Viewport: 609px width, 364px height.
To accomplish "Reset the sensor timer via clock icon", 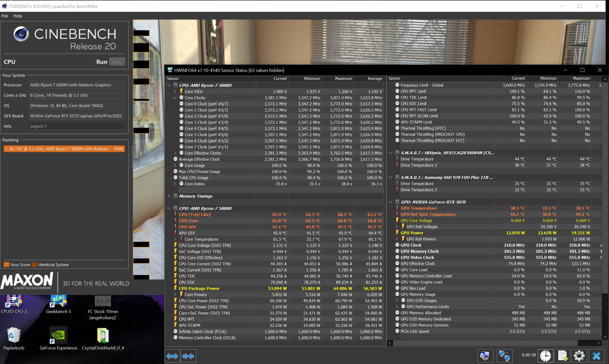I will click(545, 356).
